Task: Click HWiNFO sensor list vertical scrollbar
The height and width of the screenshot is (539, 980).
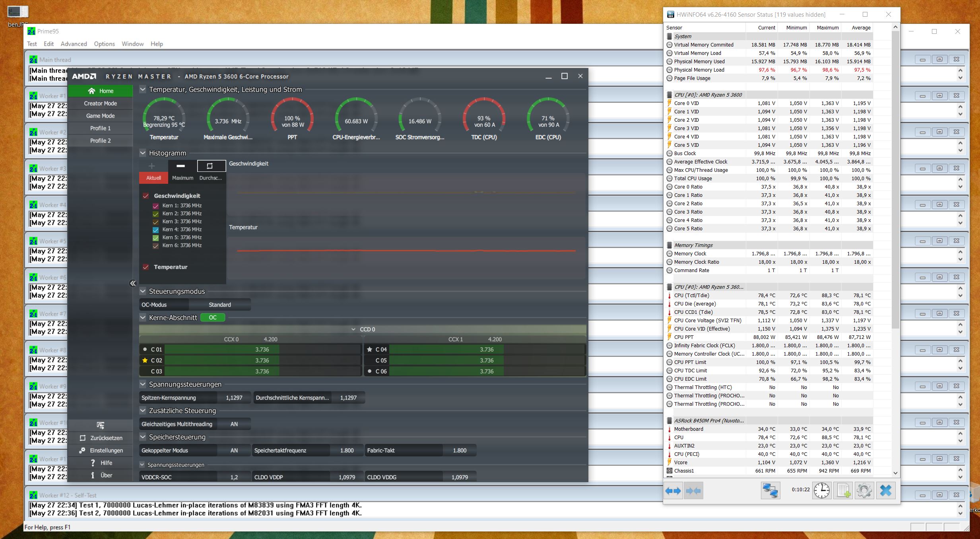Action: click(x=895, y=179)
